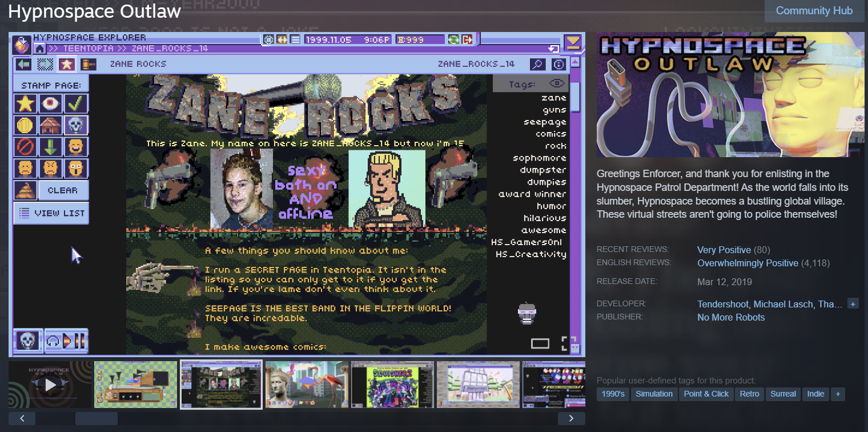Go back with the green left arrow
The height and width of the screenshot is (432, 868).
click(23, 64)
